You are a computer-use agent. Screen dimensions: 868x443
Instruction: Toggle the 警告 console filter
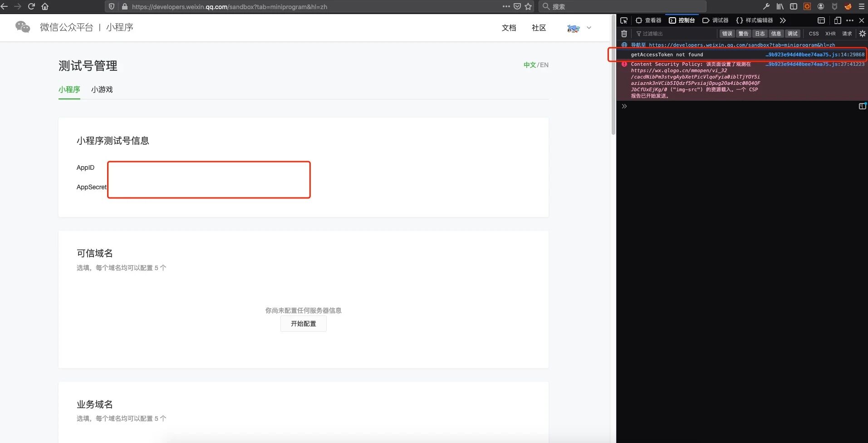pos(744,34)
